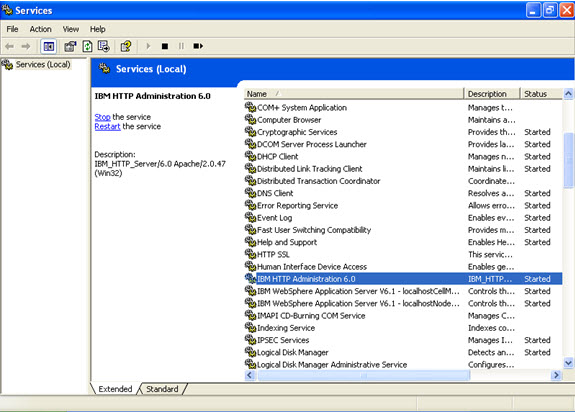Click the Event Log service icon
Image resolution: width=575 pixels, height=412 pixels.
pos(250,218)
